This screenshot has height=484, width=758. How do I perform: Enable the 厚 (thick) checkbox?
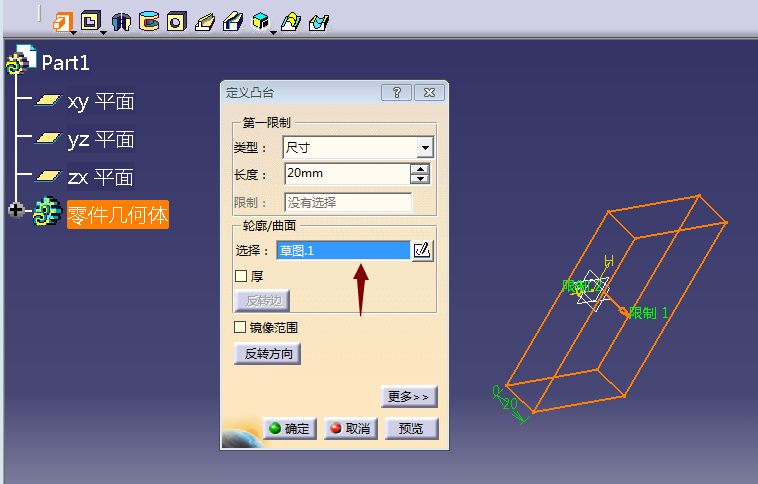240,276
